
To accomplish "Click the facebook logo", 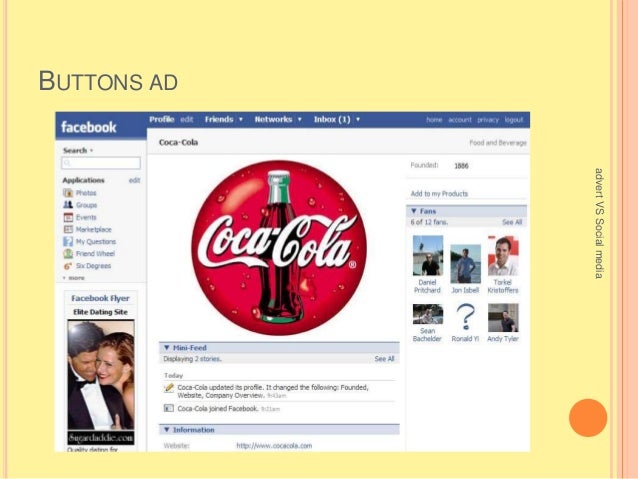I will 89,127.
